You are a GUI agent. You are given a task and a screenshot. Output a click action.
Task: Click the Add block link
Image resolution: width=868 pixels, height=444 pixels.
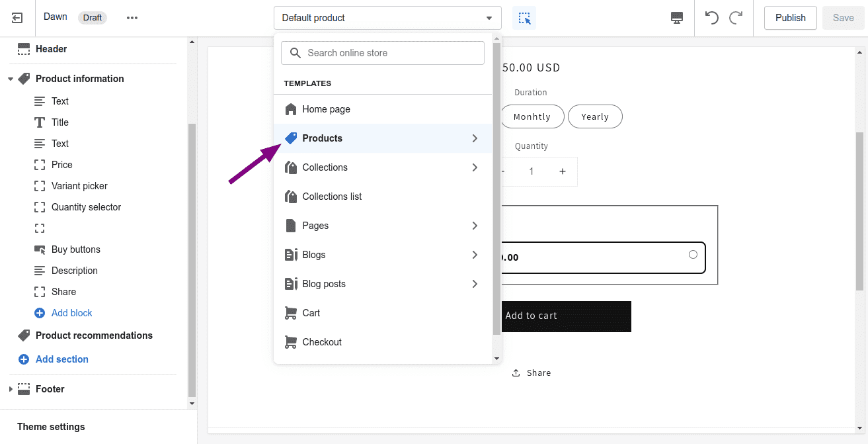click(71, 313)
